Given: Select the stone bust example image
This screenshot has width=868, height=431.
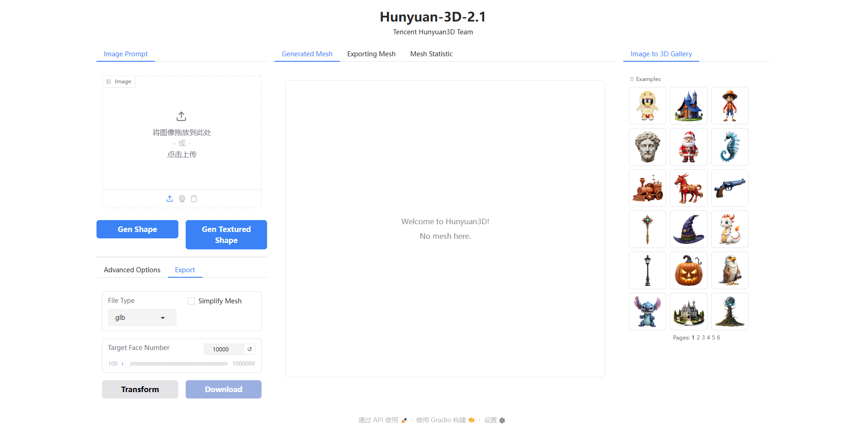Looking at the screenshot, I should (648, 147).
